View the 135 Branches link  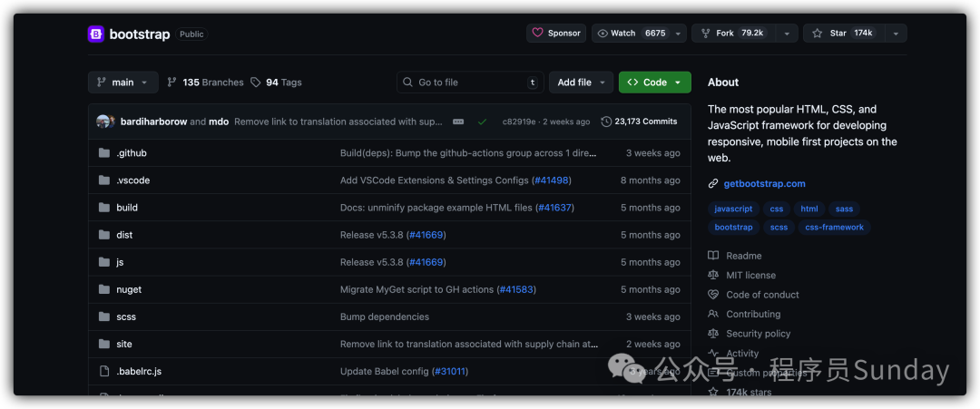tap(205, 83)
